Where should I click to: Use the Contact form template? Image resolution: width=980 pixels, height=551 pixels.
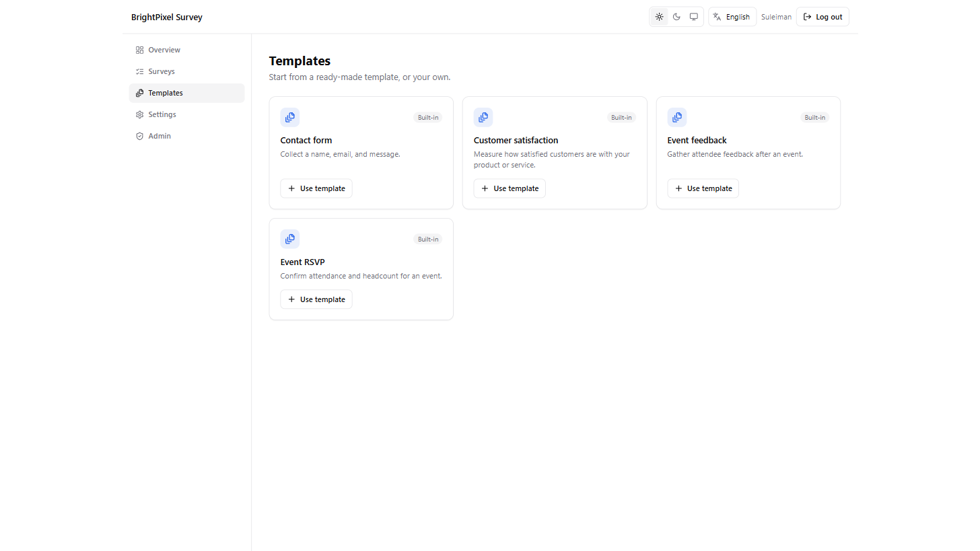click(x=316, y=188)
